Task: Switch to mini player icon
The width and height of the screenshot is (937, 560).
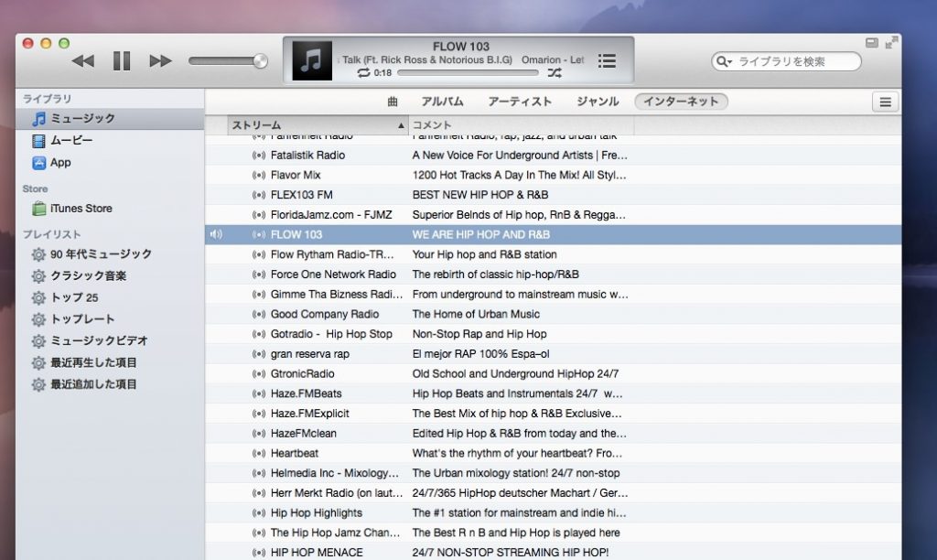Action: click(x=872, y=42)
